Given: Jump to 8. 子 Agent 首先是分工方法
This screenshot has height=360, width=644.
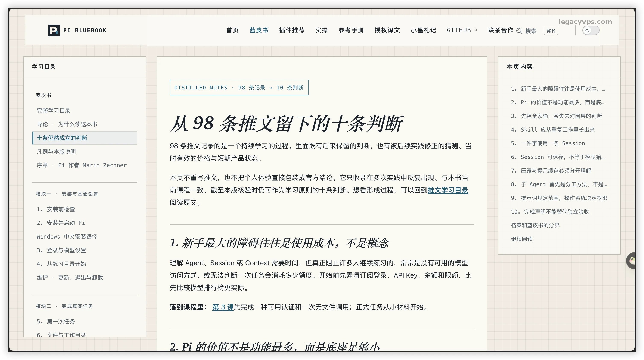Looking at the screenshot, I should tap(559, 184).
